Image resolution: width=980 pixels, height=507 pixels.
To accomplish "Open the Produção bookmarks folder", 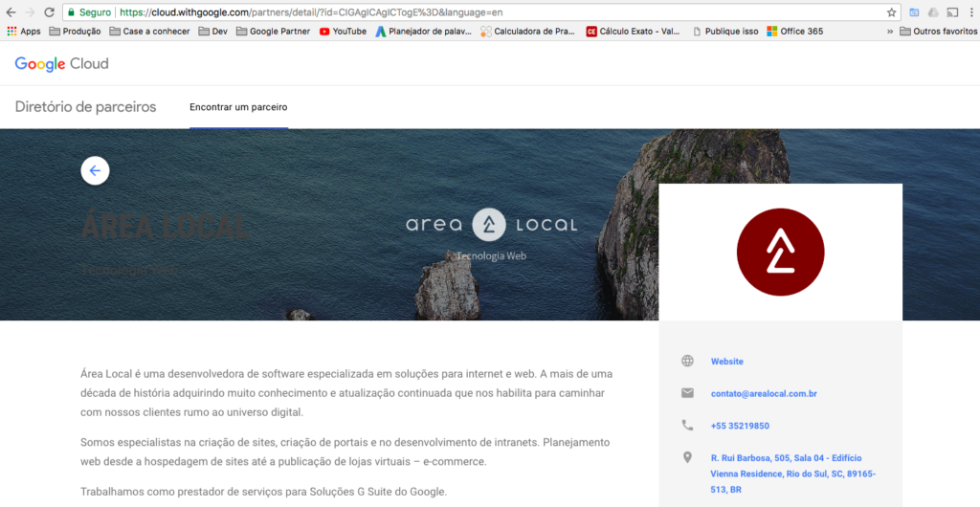I will coord(75,32).
